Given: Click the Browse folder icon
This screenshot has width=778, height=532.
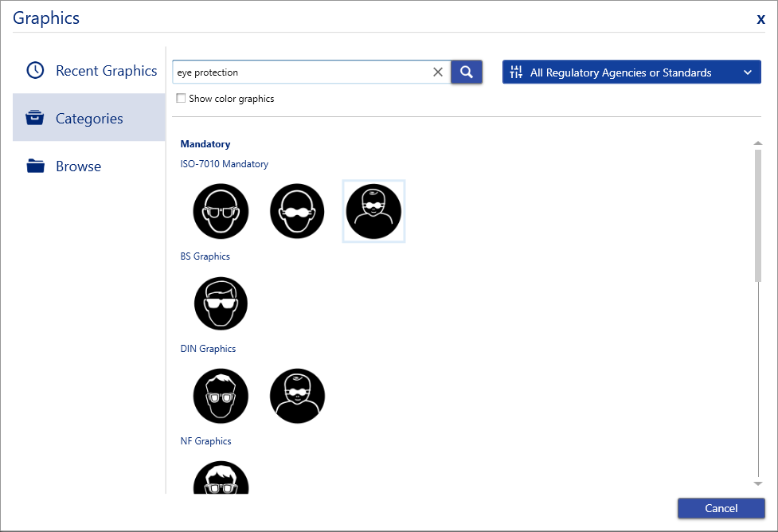Looking at the screenshot, I should click(35, 166).
